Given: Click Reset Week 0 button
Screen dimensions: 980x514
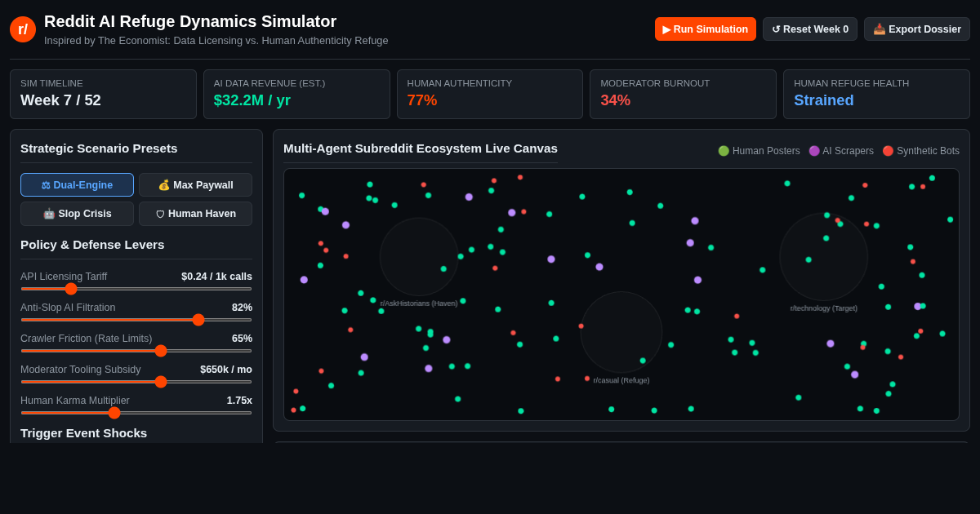Looking at the screenshot, I should click(x=810, y=29).
